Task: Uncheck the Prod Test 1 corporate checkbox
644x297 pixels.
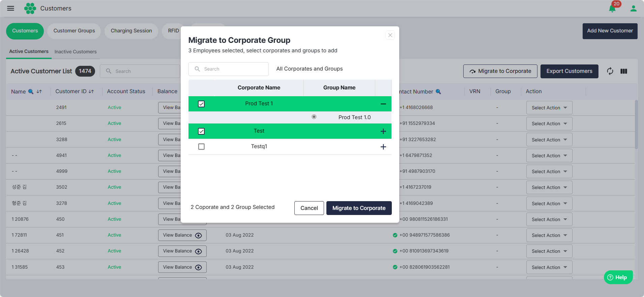Action: (201, 104)
